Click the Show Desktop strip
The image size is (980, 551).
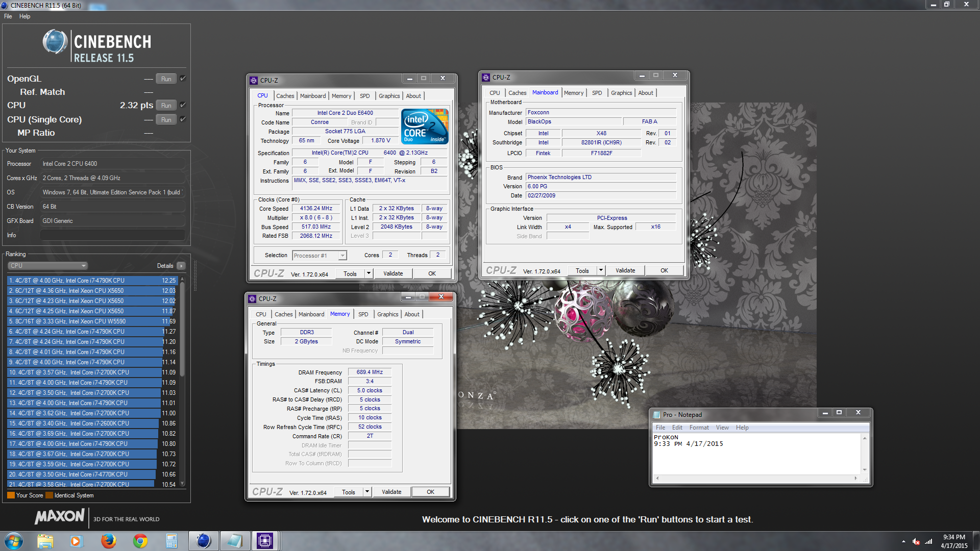click(976, 541)
